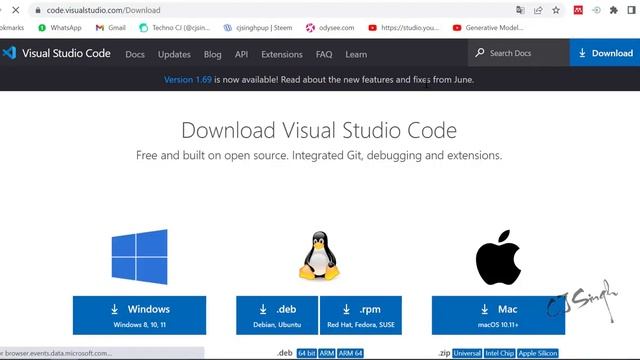The width and height of the screenshot is (640, 360).
Task: Download the Windows installer
Action: tap(140, 315)
